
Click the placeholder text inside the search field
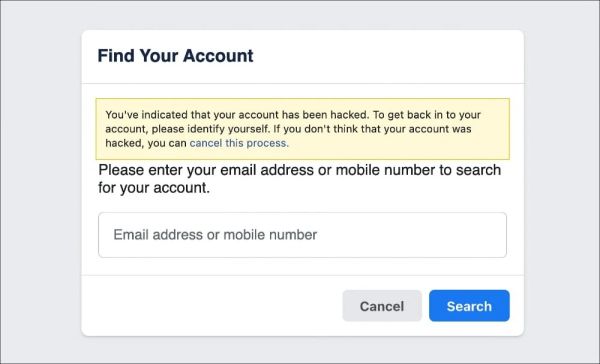click(x=215, y=235)
